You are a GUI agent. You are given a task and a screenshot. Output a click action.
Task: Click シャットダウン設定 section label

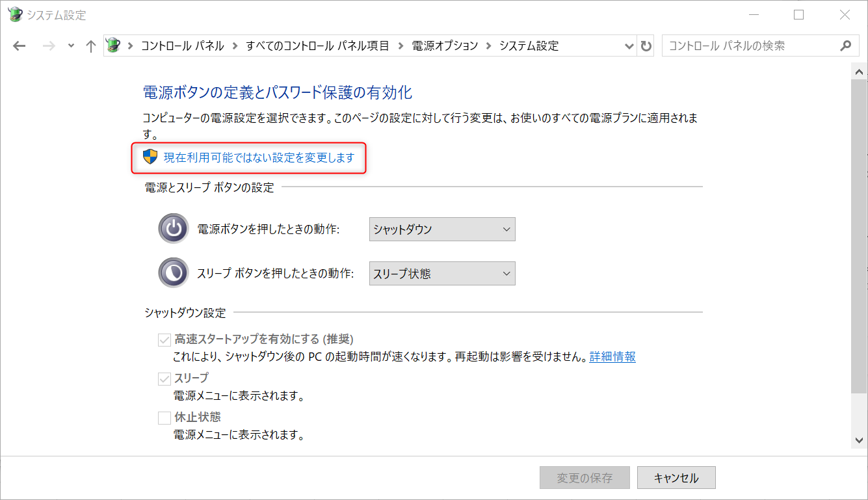click(185, 313)
